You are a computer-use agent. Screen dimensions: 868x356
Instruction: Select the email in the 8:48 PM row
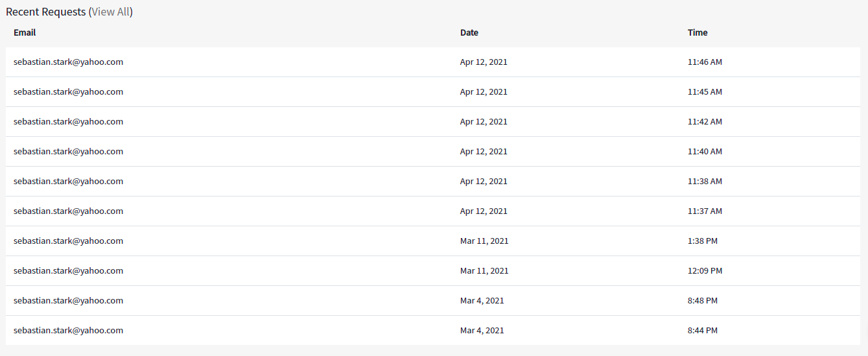point(68,301)
